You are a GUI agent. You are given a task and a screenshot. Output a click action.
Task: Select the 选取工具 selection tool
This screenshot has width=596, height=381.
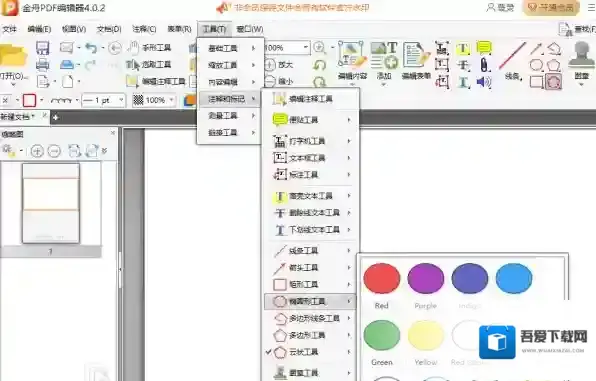149,65
